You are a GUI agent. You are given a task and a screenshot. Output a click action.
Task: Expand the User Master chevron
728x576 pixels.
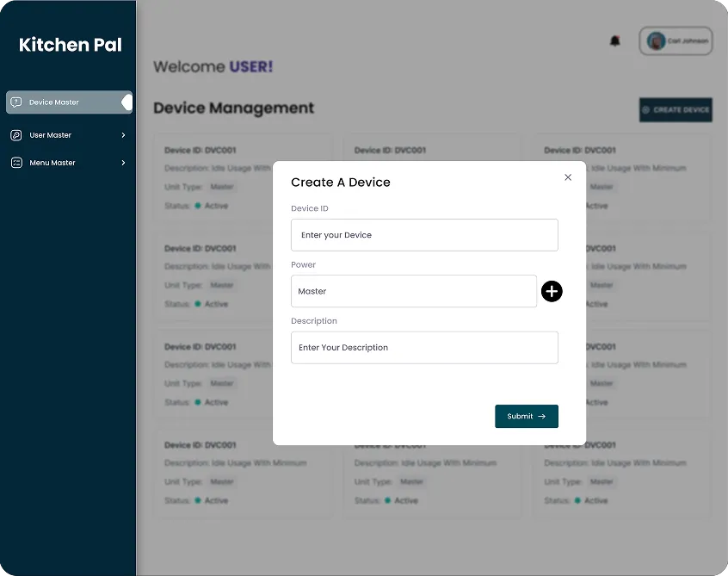123,135
